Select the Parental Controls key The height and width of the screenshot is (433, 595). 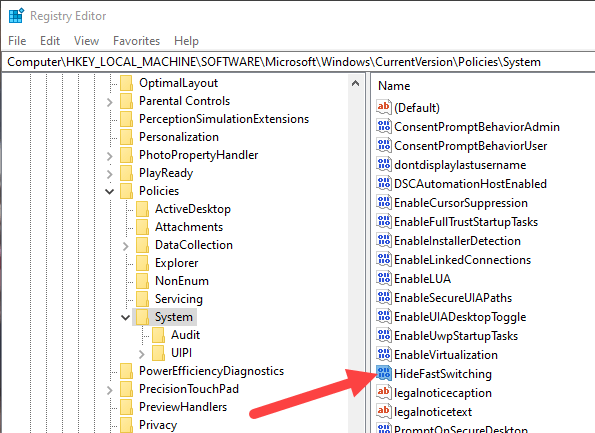pos(184,101)
